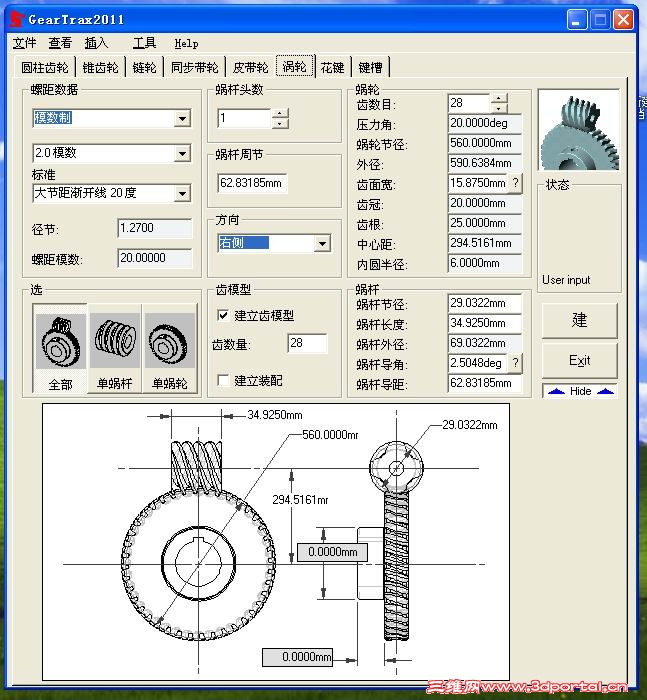Screen dimensions: 647x700
Task: Click the GearTrax2011 title bar logo icon
Action: click(17, 19)
